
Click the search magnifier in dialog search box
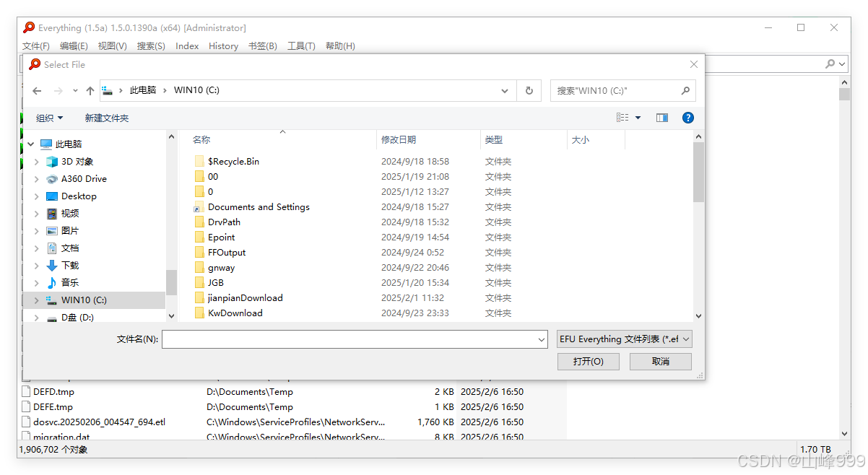point(685,91)
